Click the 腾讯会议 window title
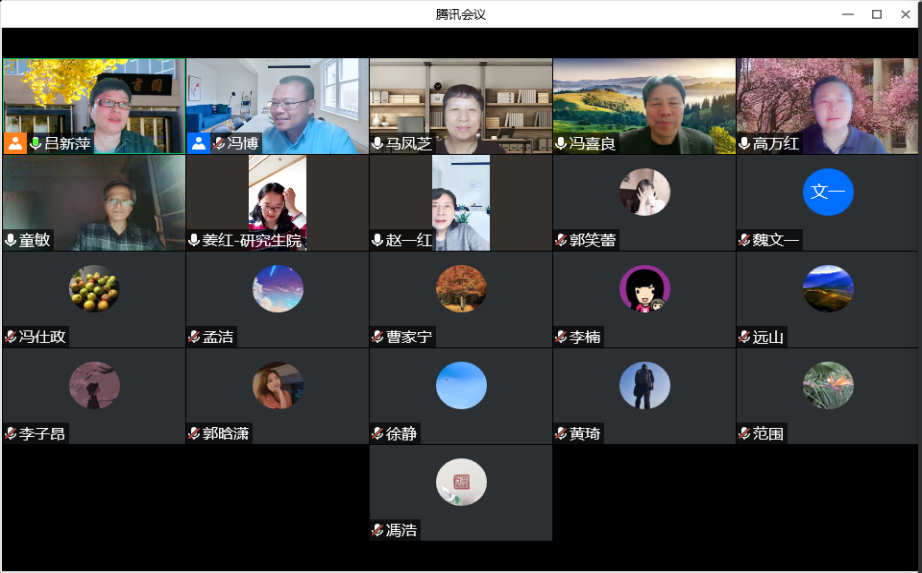The height and width of the screenshot is (573, 922). click(461, 14)
